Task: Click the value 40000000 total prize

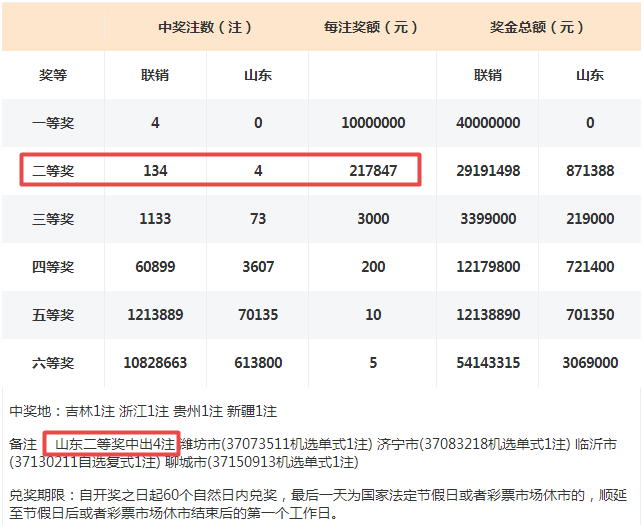Action: pyautogui.click(x=488, y=123)
